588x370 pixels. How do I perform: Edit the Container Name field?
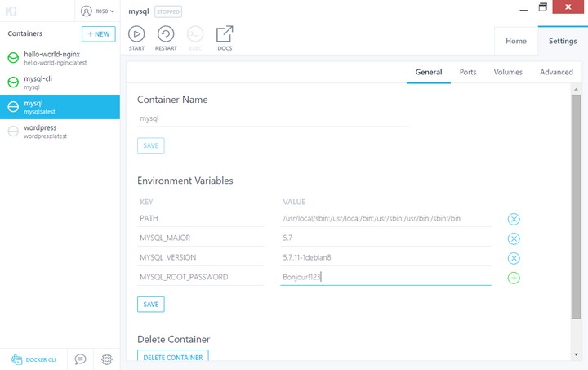click(x=273, y=118)
